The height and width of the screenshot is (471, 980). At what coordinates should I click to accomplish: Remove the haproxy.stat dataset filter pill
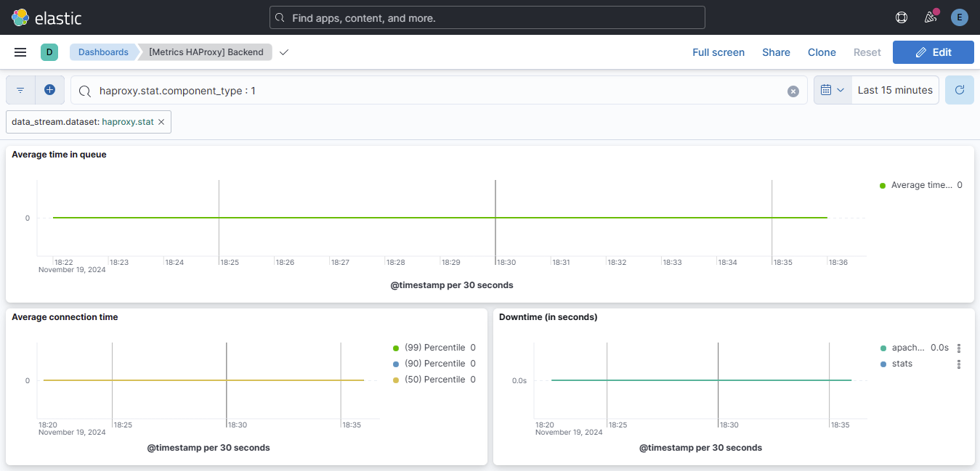pyautogui.click(x=162, y=121)
